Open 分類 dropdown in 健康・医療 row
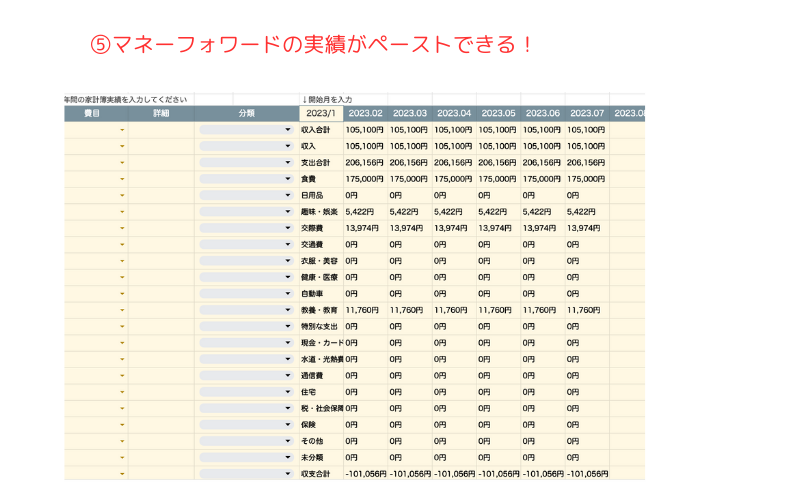This screenshot has height=500, width=800. click(x=246, y=277)
